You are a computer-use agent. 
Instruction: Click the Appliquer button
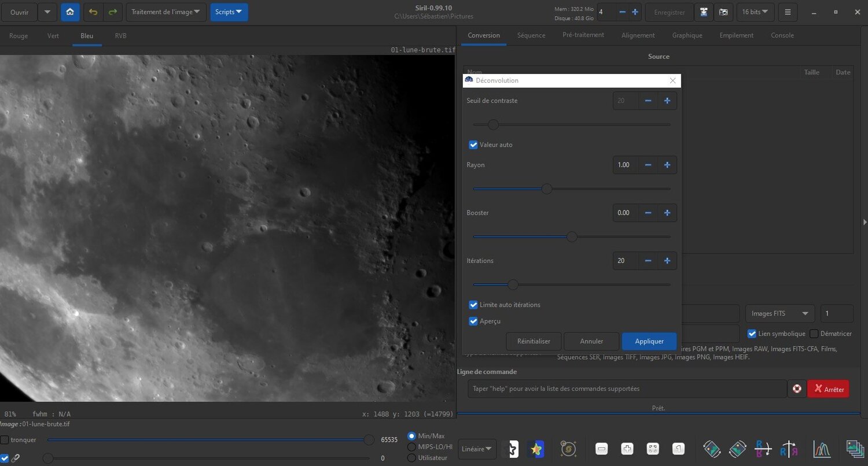click(649, 341)
